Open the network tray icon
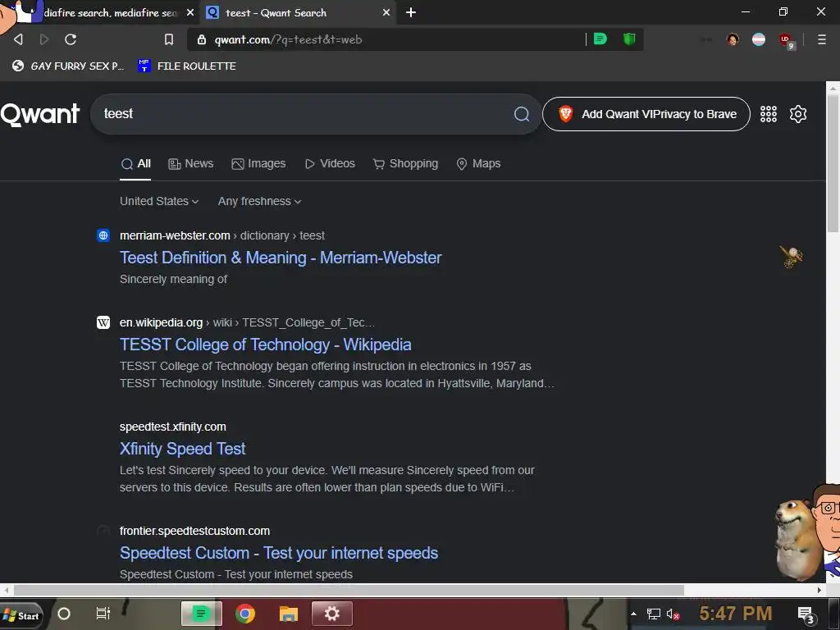The height and width of the screenshot is (630, 840). [x=654, y=614]
